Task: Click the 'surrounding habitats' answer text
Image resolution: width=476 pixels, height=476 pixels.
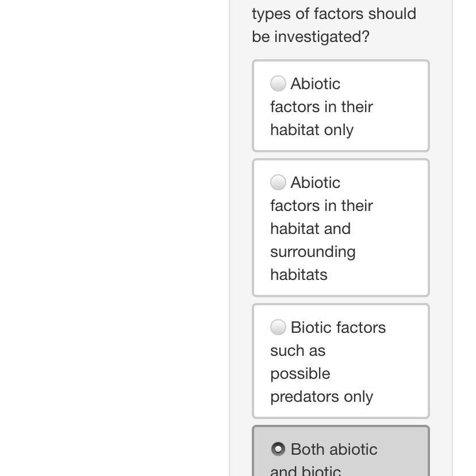Action: pyautogui.click(x=313, y=263)
